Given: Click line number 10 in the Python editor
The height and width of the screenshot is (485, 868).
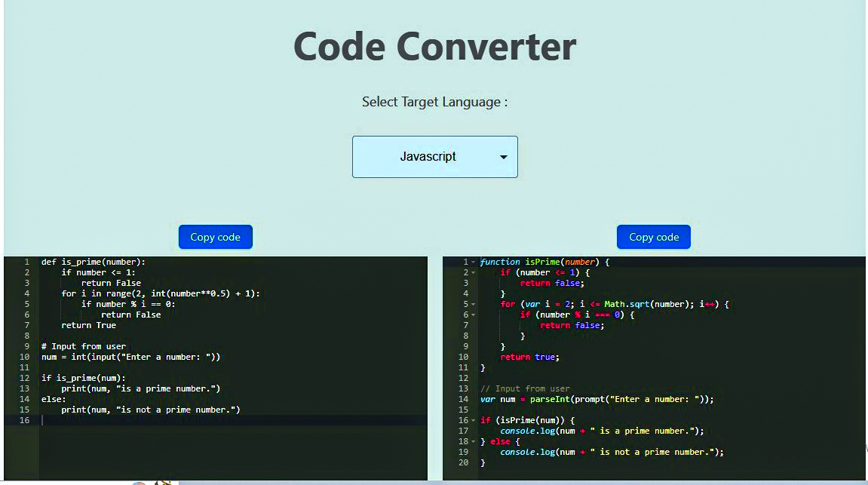Looking at the screenshot, I should click(26, 357).
